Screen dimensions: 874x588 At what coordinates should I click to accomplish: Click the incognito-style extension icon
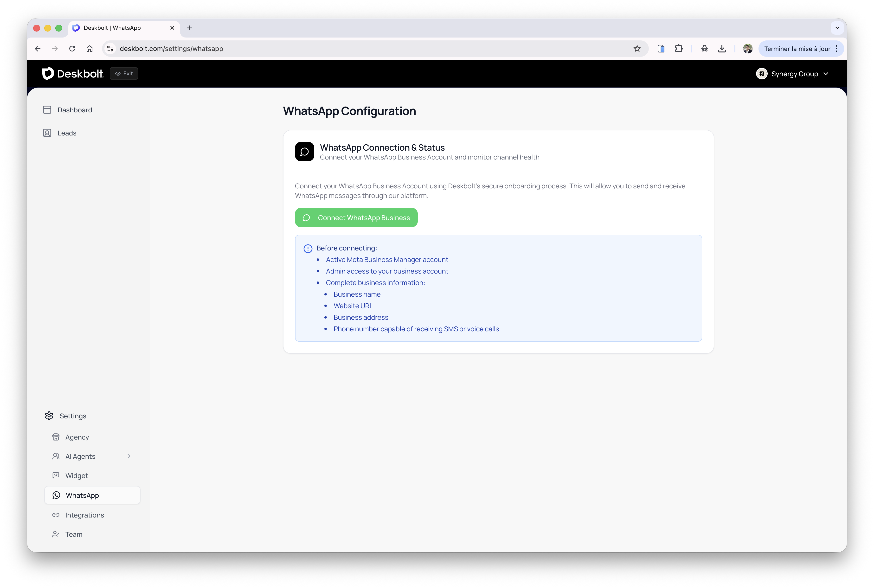point(704,49)
